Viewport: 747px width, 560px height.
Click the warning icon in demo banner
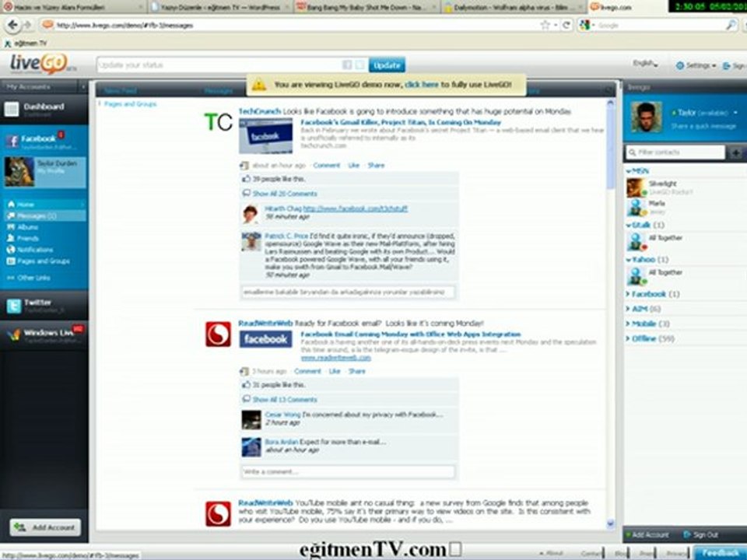[x=258, y=86]
